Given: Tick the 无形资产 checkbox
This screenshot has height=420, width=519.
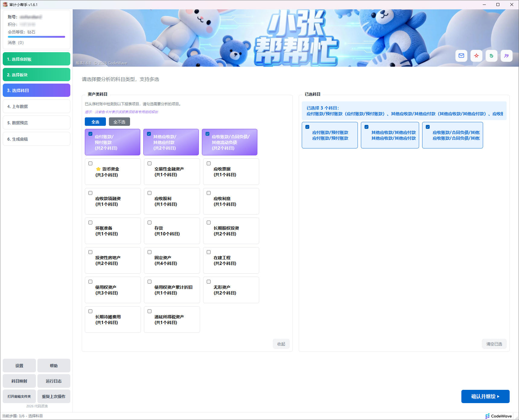Looking at the screenshot, I should [x=209, y=282].
